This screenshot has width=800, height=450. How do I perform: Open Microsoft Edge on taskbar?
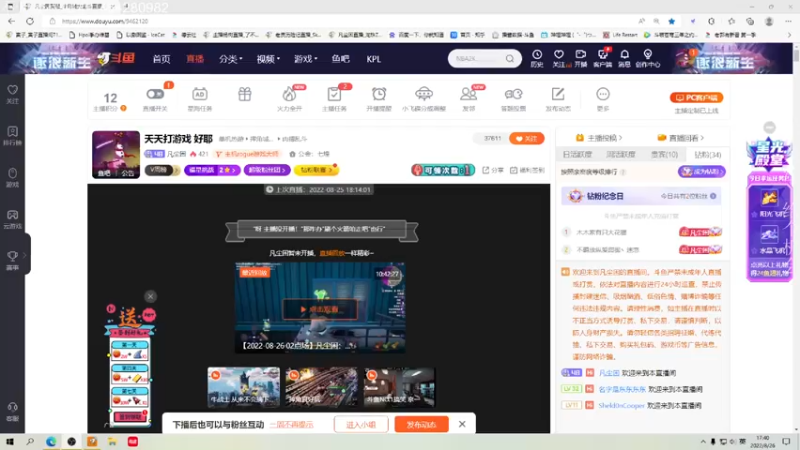(x=51, y=441)
